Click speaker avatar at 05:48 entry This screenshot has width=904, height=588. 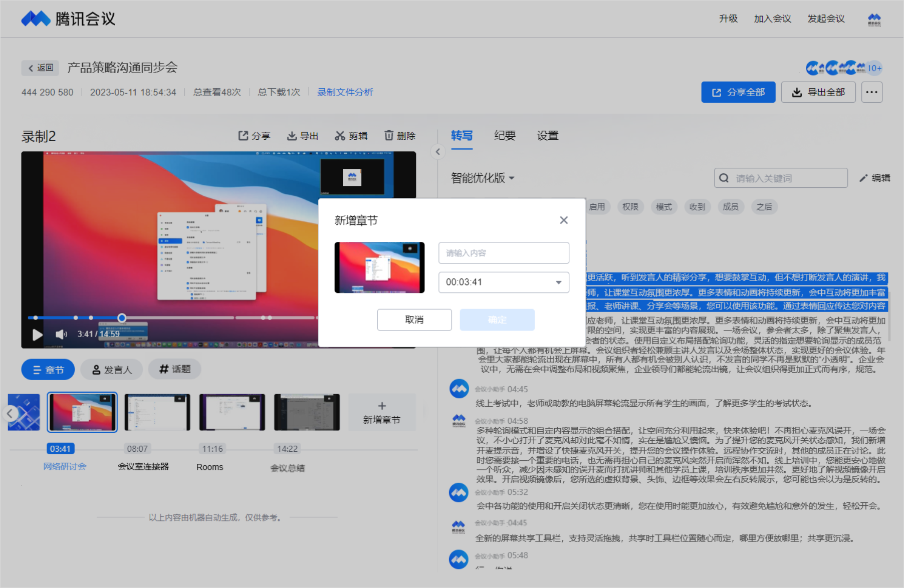click(x=459, y=559)
